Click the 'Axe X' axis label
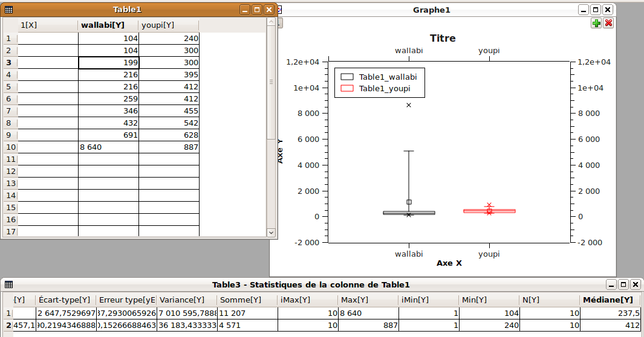Screen dimensions: 644x337 (449, 263)
